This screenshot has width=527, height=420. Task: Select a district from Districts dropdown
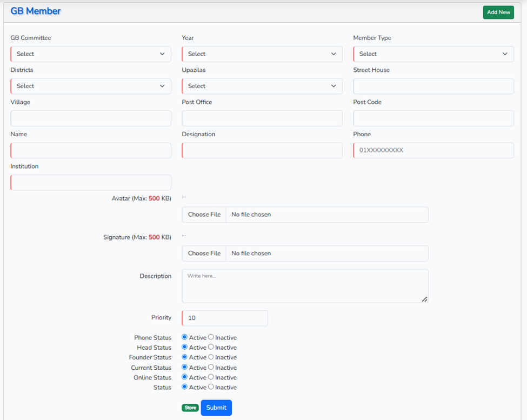coord(91,86)
